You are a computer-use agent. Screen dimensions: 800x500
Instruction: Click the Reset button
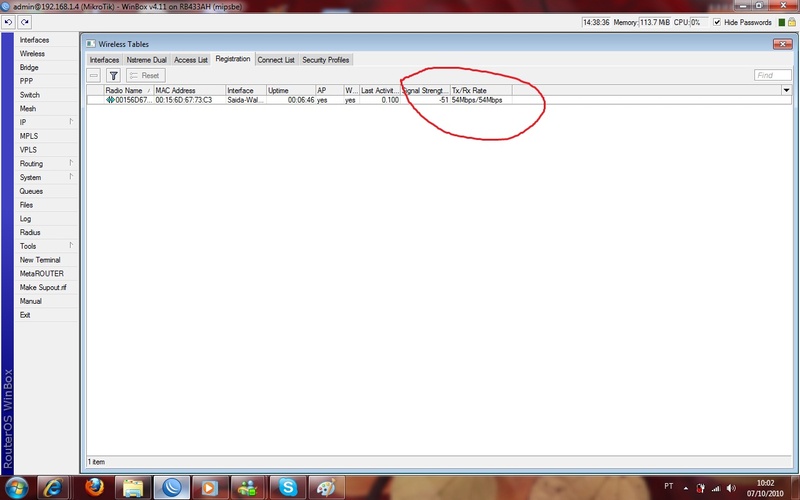point(145,76)
